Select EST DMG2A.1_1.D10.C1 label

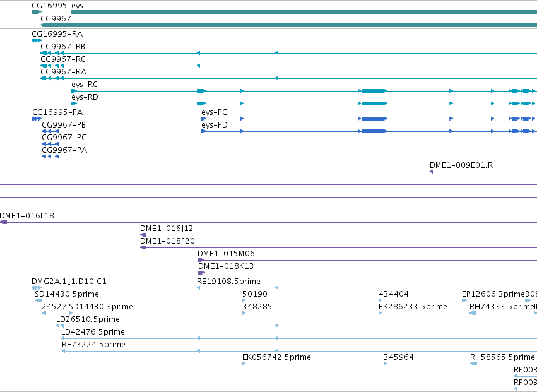click(x=69, y=282)
